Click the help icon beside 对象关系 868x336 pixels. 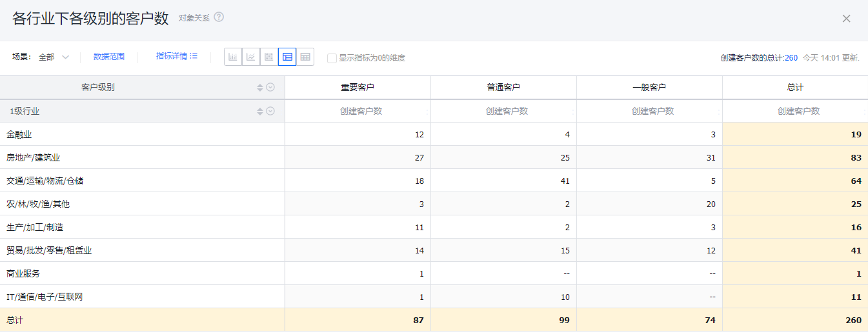click(x=219, y=17)
